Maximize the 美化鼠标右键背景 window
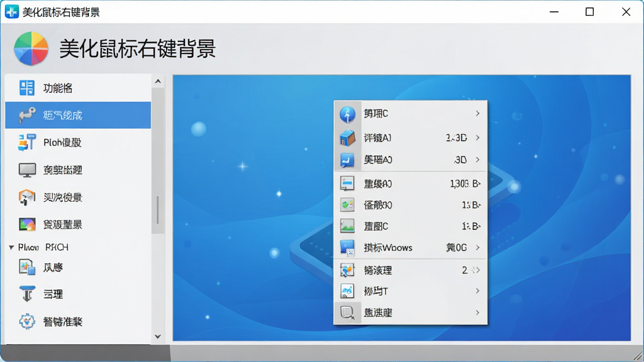644x362 pixels. coord(590,12)
